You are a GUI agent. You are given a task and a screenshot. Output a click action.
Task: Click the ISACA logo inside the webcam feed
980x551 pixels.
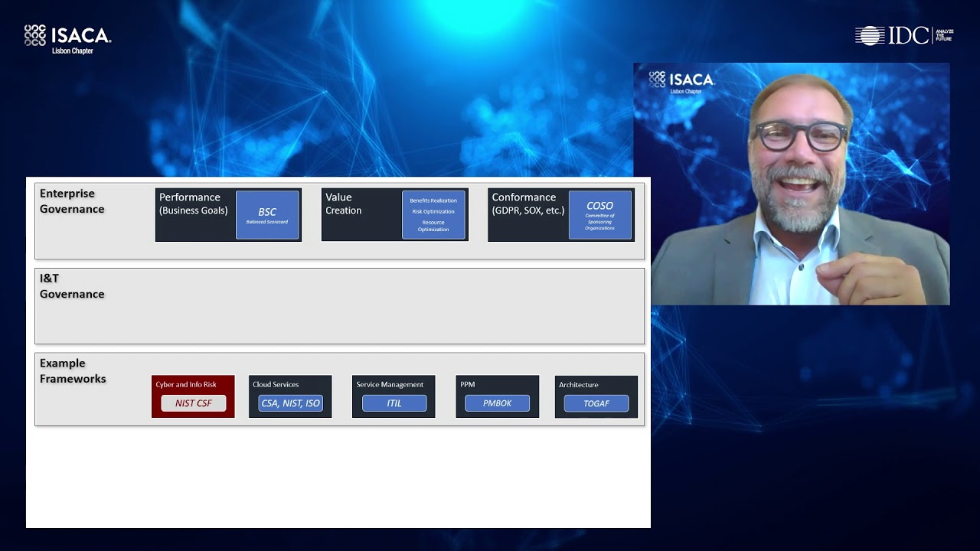681,82
